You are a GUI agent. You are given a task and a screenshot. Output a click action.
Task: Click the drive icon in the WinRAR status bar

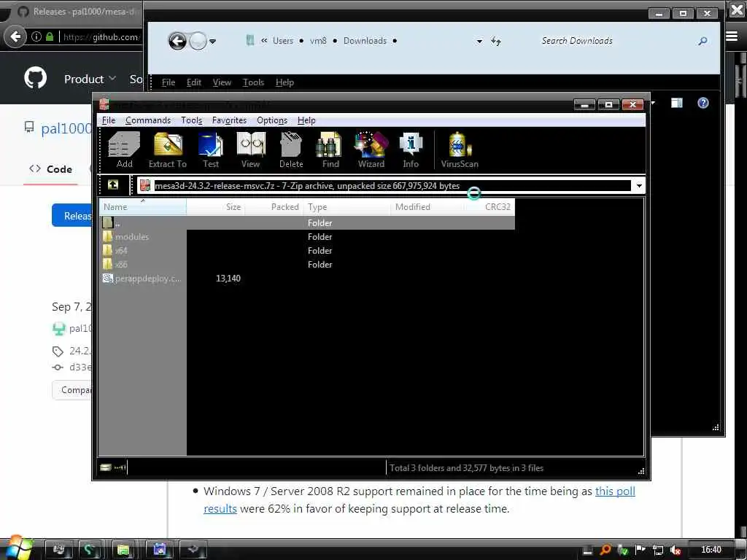(105, 467)
